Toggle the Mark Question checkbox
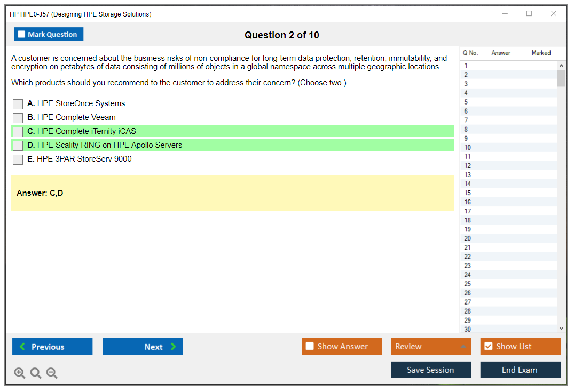Image resolution: width=574 pixels, height=392 pixels. (x=22, y=35)
